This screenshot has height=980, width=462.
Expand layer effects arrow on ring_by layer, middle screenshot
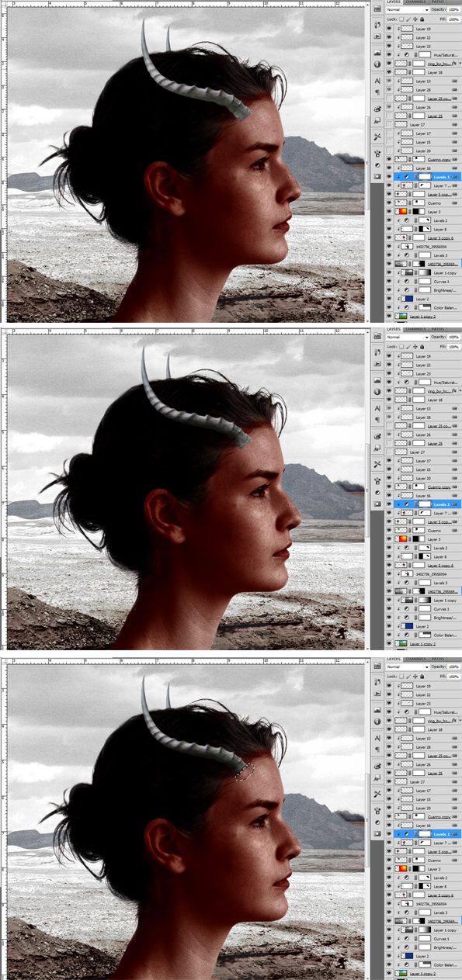pyautogui.click(x=460, y=391)
